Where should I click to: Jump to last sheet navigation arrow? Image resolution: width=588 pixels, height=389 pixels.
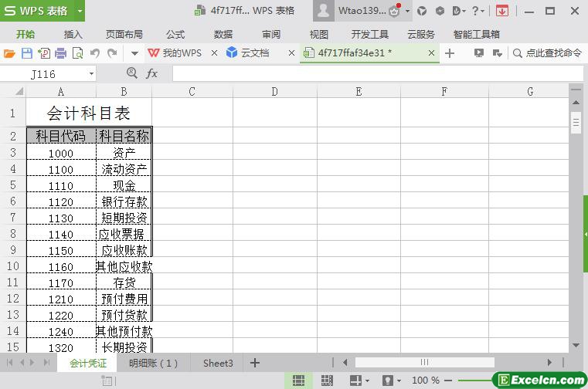pyautogui.click(x=47, y=363)
